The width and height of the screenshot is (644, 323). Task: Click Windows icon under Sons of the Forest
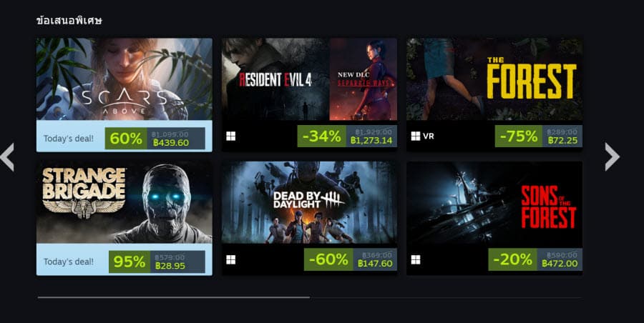[x=416, y=259]
